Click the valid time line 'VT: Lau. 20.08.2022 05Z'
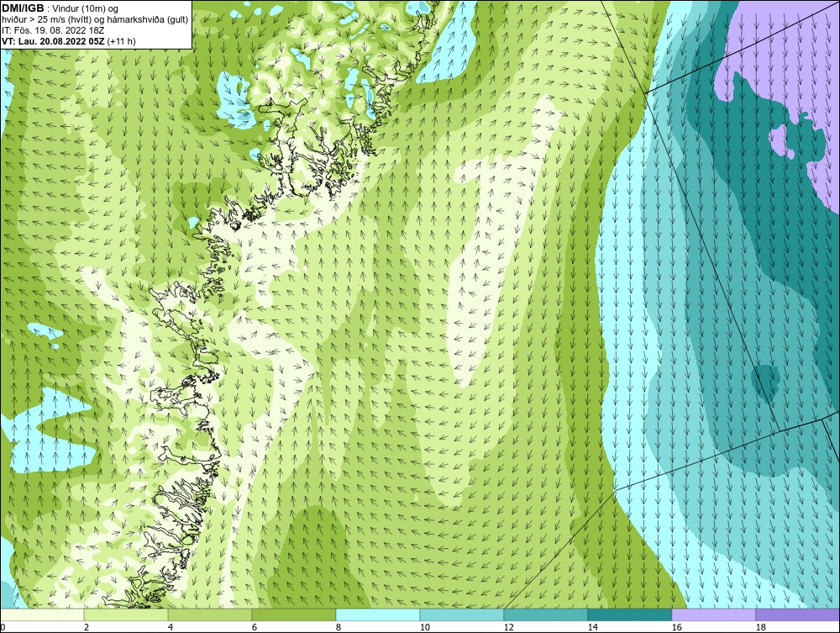This screenshot has width=840, height=633. [54, 41]
